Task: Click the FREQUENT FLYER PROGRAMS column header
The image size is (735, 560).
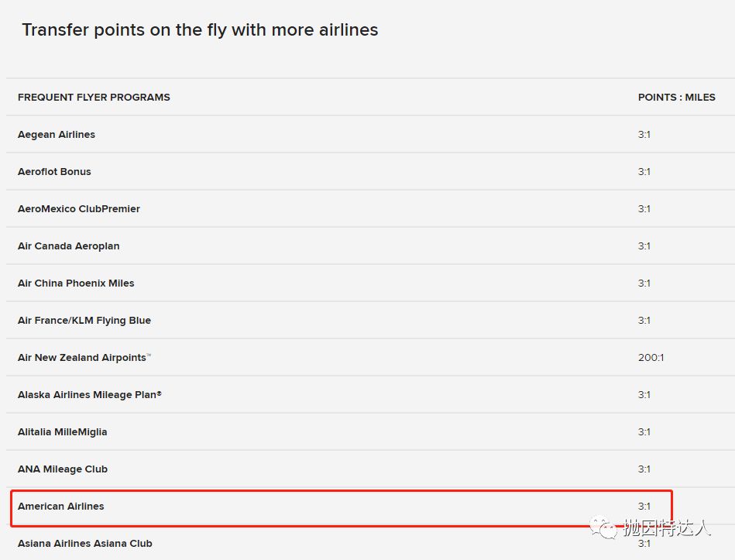Action: pyautogui.click(x=94, y=98)
